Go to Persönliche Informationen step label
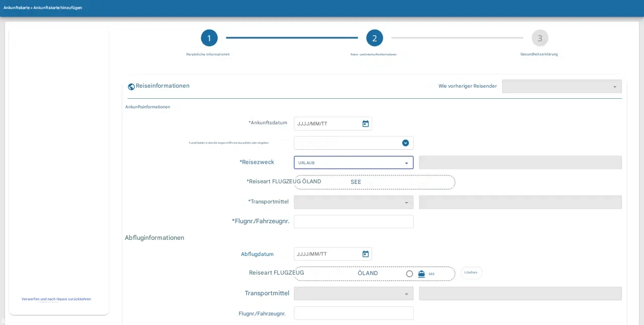The image size is (644, 325). (208, 54)
